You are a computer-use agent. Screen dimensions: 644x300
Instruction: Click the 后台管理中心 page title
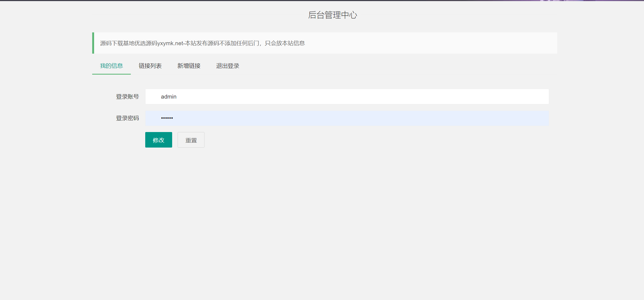[332, 15]
